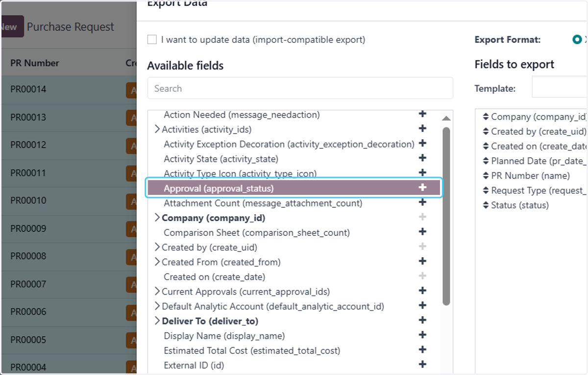Add Estimated Total Cost with plus icon
The image size is (588, 375).
tap(422, 350)
